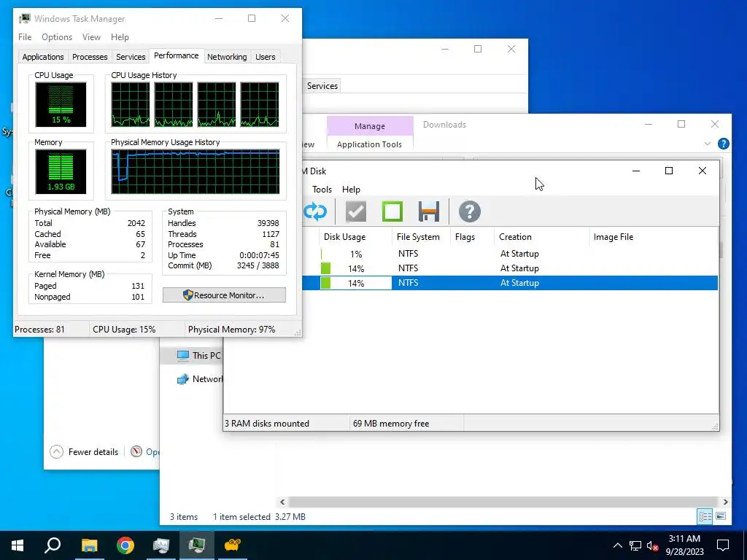
Task: Switch File Explorer to large icons view
Action: coord(721,516)
